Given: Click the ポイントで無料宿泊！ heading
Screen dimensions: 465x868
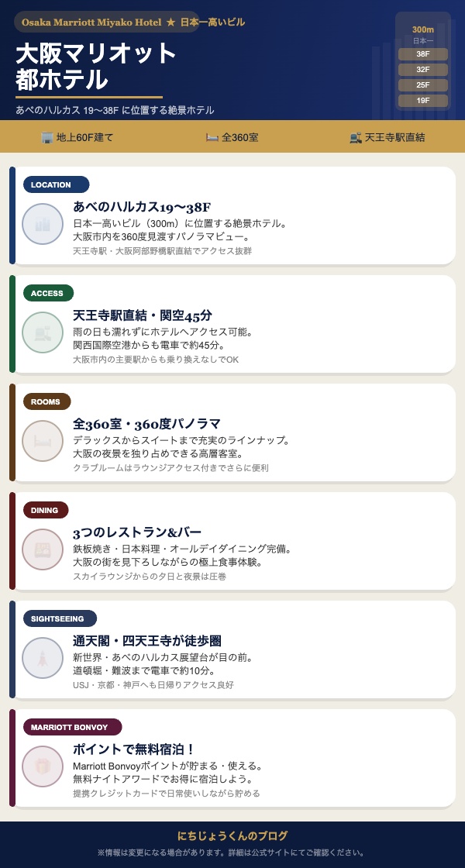Looking at the screenshot, I should coord(133,749).
